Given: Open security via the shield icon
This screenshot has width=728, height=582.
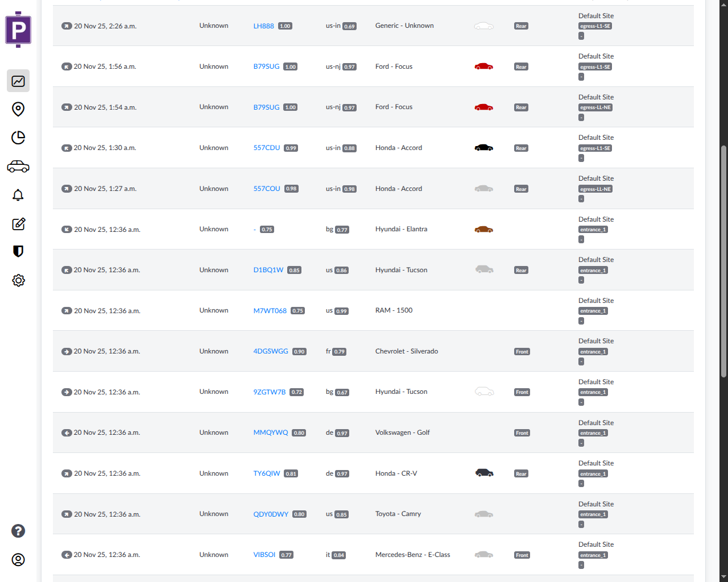Looking at the screenshot, I should pyautogui.click(x=18, y=252).
